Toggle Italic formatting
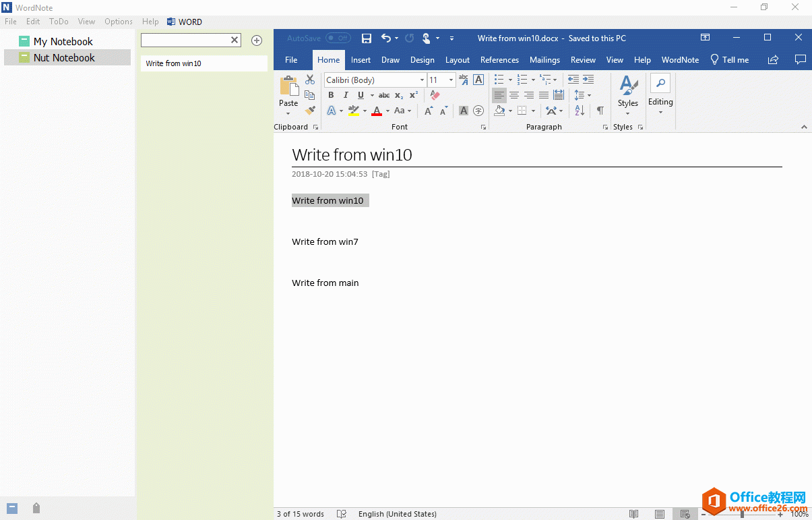 pyautogui.click(x=346, y=95)
